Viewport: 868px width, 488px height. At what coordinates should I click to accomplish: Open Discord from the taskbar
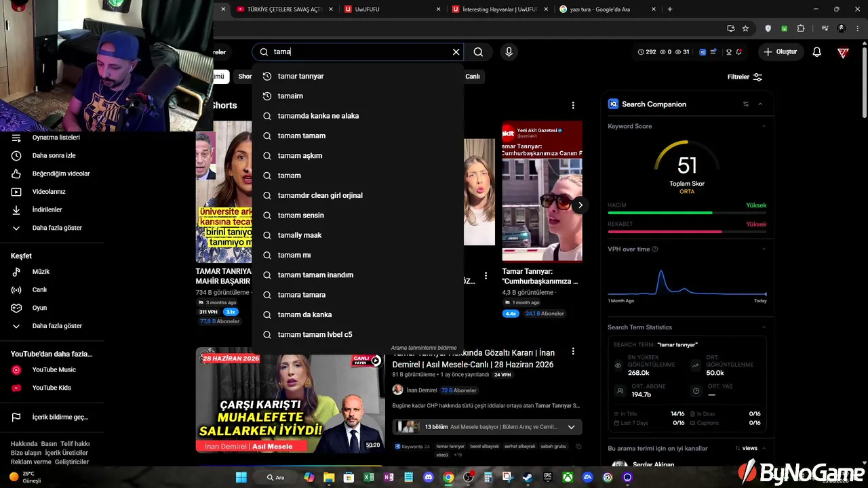[428, 477]
